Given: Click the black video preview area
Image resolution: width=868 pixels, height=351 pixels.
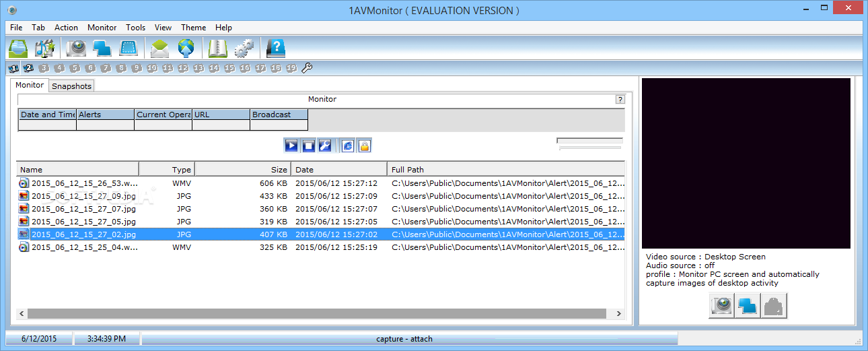Looking at the screenshot, I should [x=746, y=163].
